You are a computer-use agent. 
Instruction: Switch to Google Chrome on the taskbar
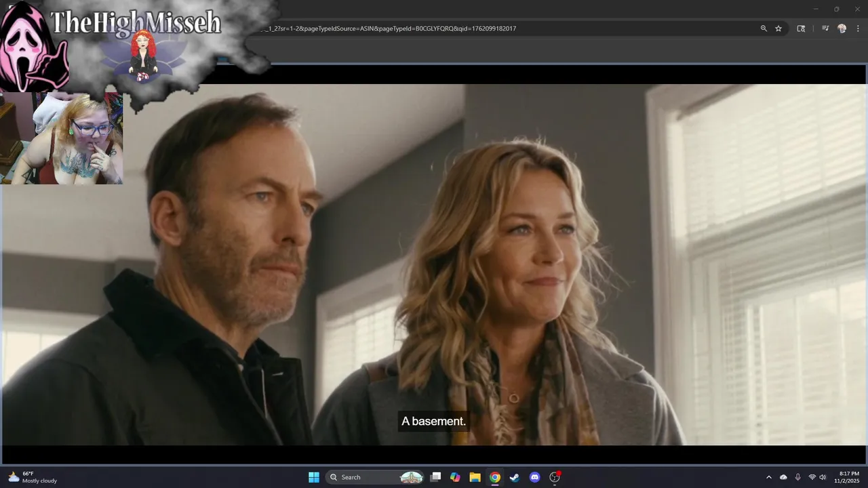point(495,477)
